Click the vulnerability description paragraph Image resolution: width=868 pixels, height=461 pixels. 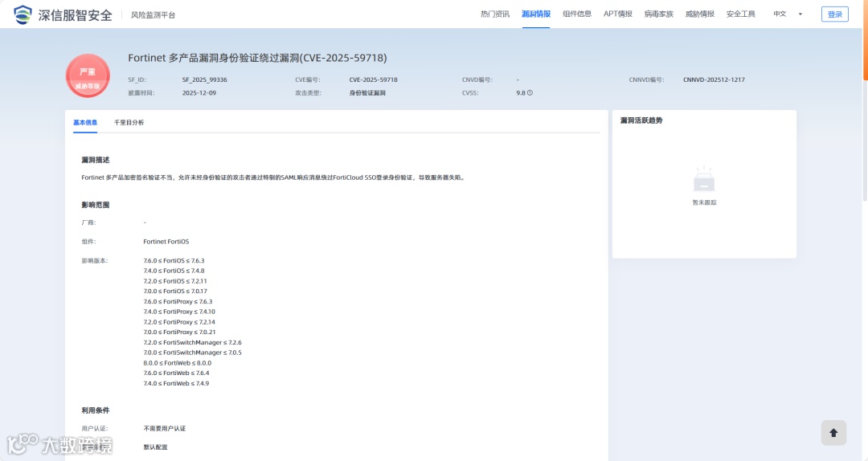[x=274, y=177]
